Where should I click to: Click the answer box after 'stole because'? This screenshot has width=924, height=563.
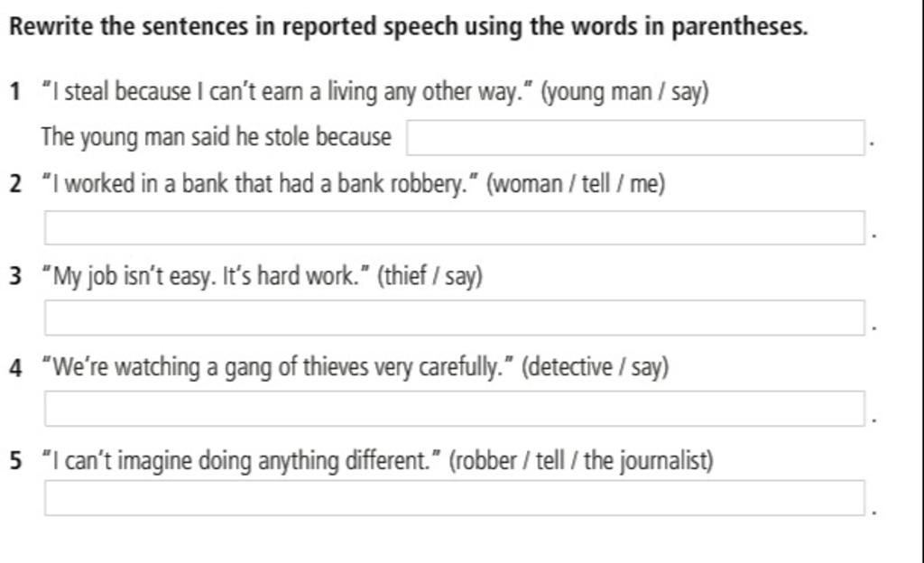pyautogui.click(x=635, y=138)
